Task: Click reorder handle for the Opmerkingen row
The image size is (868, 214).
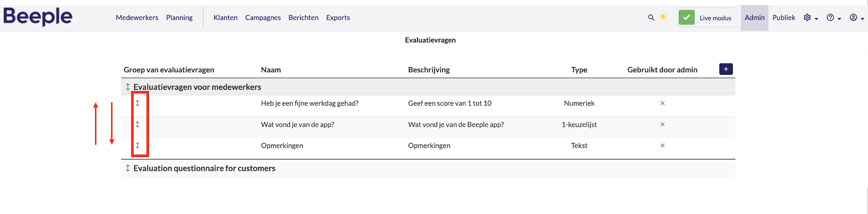Action: pyautogui.click(x=138, y=145)
